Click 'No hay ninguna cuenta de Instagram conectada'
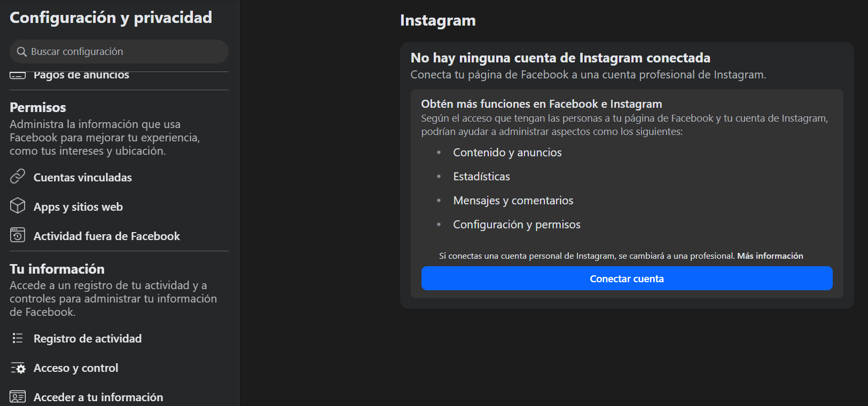This screenshot has width=868, height=406. pos(560,58)
